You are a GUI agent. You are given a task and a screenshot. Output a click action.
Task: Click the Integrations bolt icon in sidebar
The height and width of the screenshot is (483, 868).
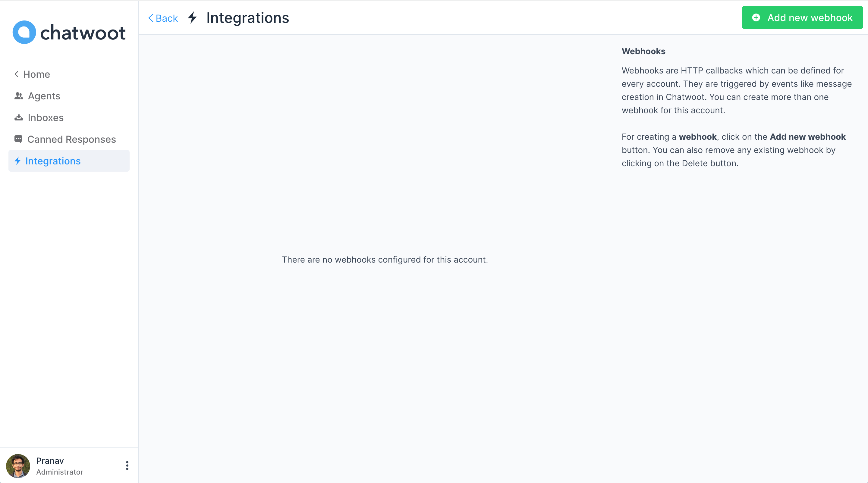tap(17, 161)
